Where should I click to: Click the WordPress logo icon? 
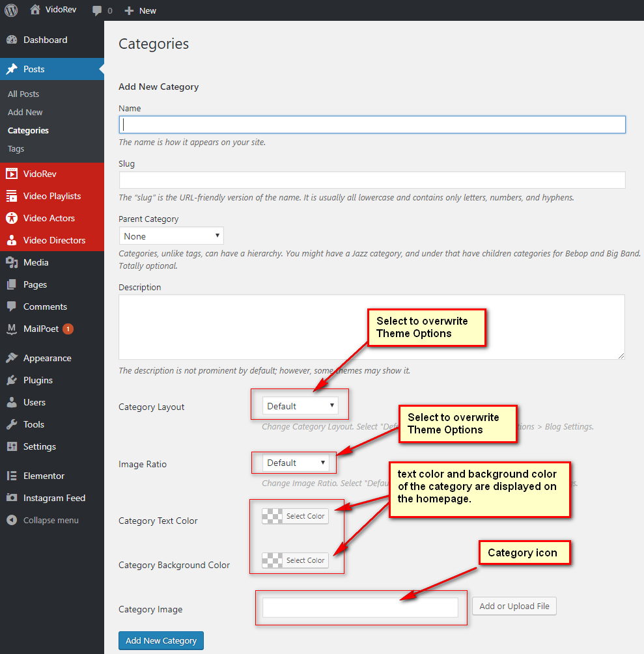click(x=11, y=10)
